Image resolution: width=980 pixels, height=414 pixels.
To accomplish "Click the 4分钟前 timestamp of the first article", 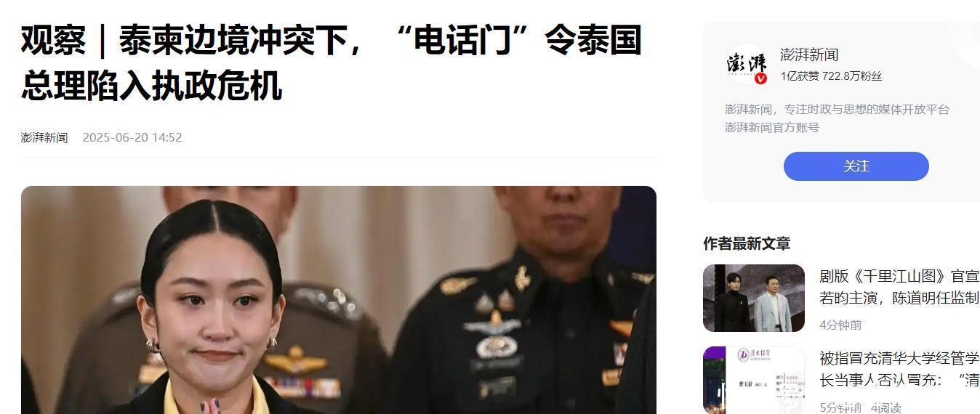I will click(x=840, y=325).
